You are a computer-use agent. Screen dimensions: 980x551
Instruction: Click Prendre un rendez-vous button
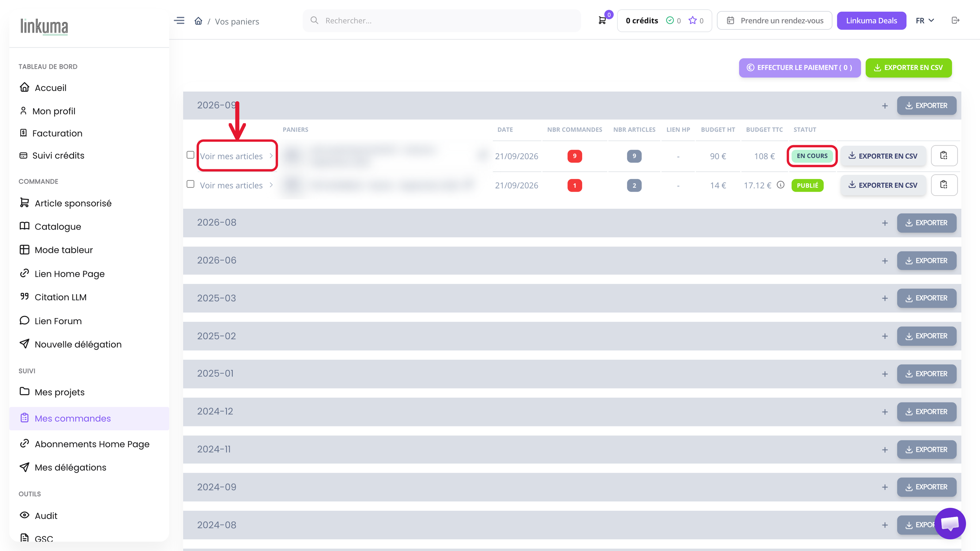[774, 21]
